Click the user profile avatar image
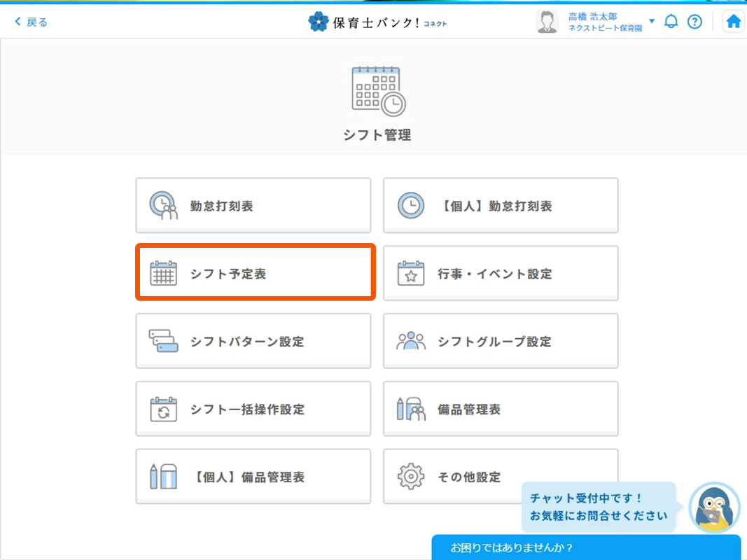 545,21
